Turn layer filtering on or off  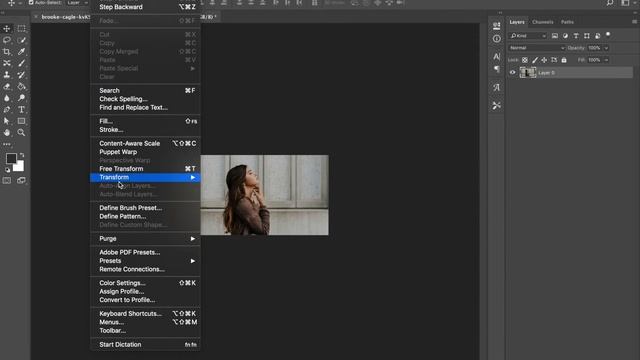coord(608,35)
